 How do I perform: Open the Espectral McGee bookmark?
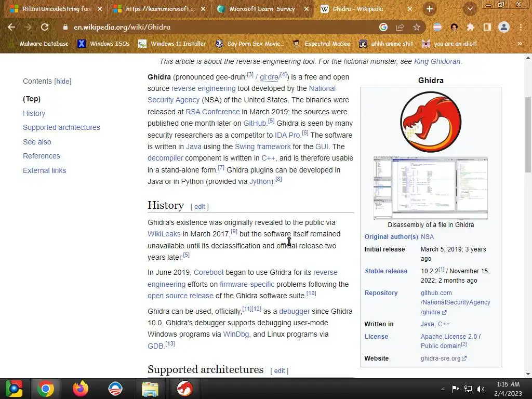pos(322,44)
